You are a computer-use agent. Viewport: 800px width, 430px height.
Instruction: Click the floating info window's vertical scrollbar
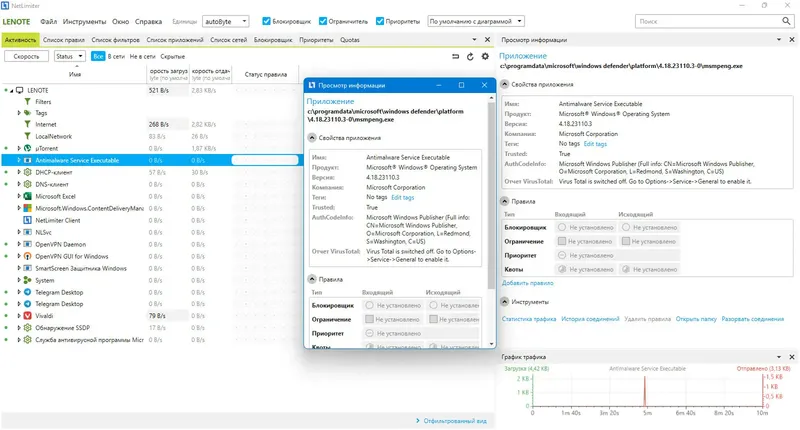click(x=491, y=221)
